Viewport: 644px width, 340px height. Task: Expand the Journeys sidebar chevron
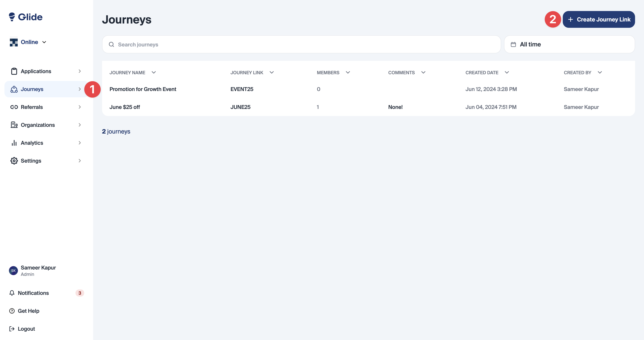coord(80,89)
